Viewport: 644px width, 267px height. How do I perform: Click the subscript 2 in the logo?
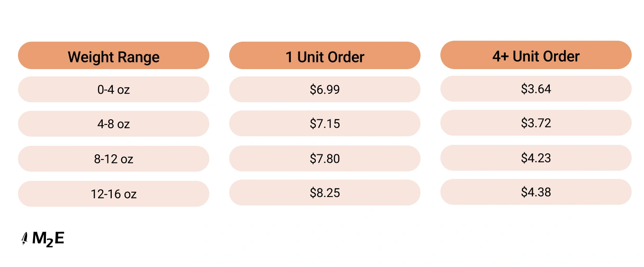pos(49,243)
